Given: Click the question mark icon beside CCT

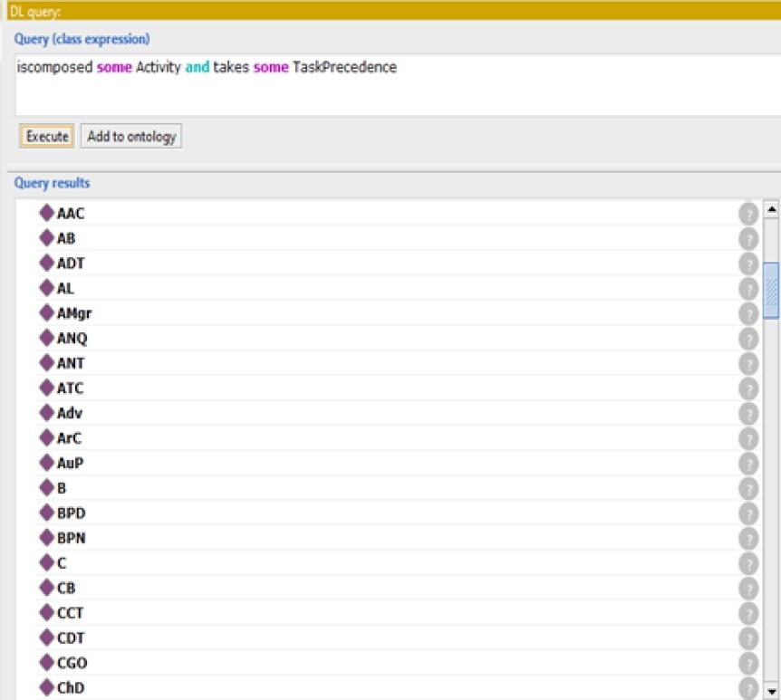Looking at the screenshot, I should pos(748,613).
